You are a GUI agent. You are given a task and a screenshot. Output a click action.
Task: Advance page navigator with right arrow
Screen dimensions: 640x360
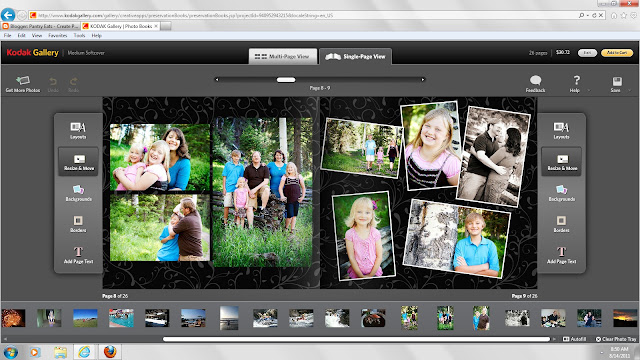pyautogui.click(x=423, y=80)
